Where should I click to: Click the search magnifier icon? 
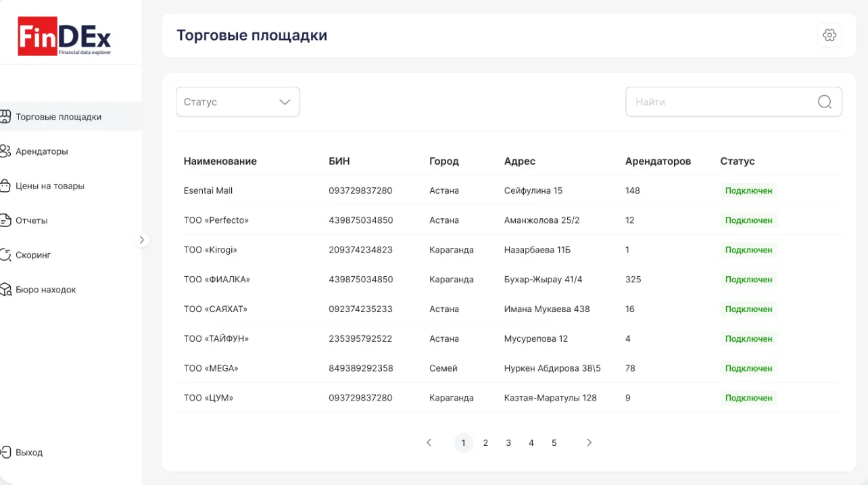coord(825,102)
